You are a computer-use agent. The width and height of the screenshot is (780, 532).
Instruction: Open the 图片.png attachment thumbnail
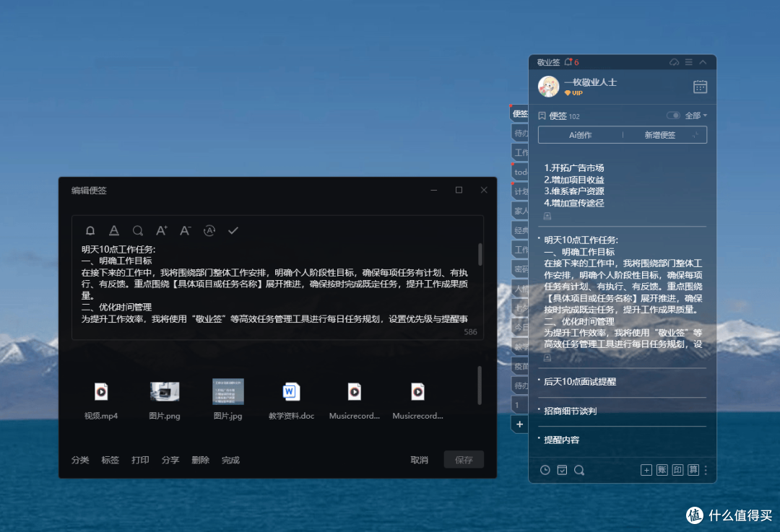click(165, 392)
